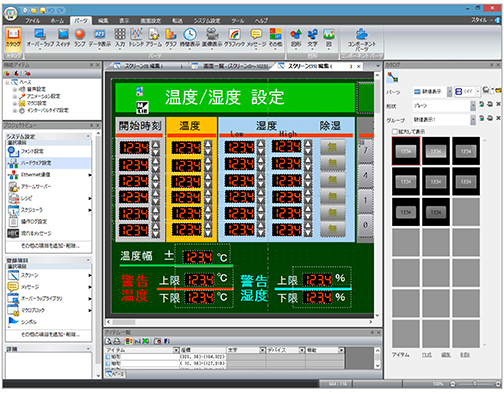Expand the ベース tree node
Viewport: 504px width, 394px height.
click(x=7, y=82)
